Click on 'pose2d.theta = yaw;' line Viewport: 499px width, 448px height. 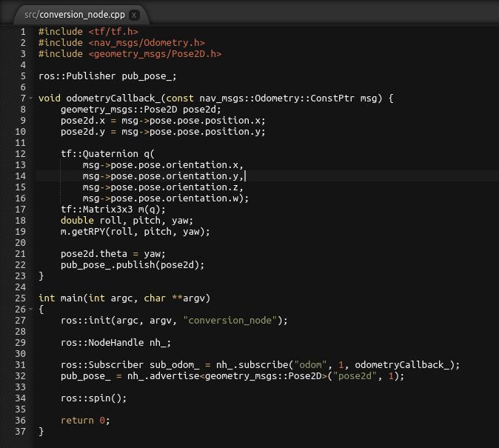tap(113, 254)
